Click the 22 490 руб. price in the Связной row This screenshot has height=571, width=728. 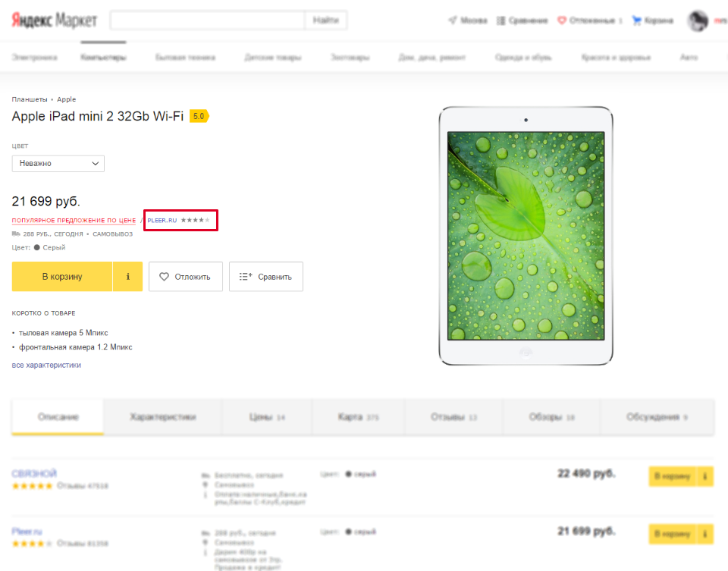pyautogui.click(x=586, y=473)
